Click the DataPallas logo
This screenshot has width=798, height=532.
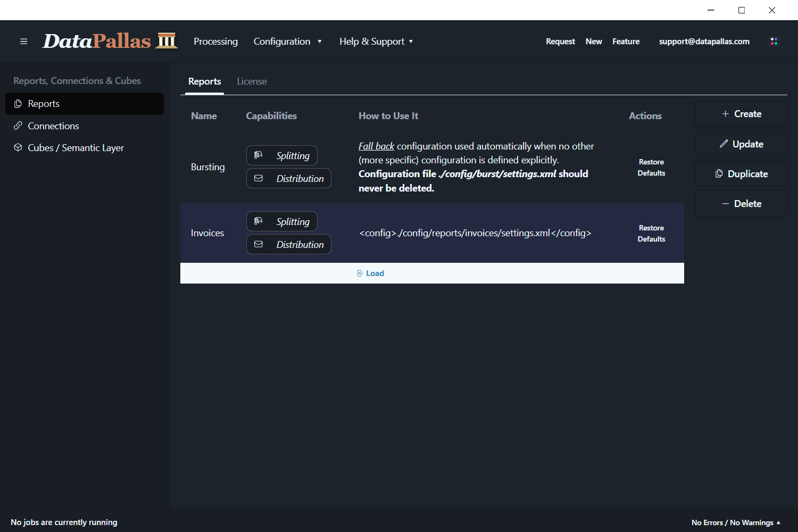110,41
